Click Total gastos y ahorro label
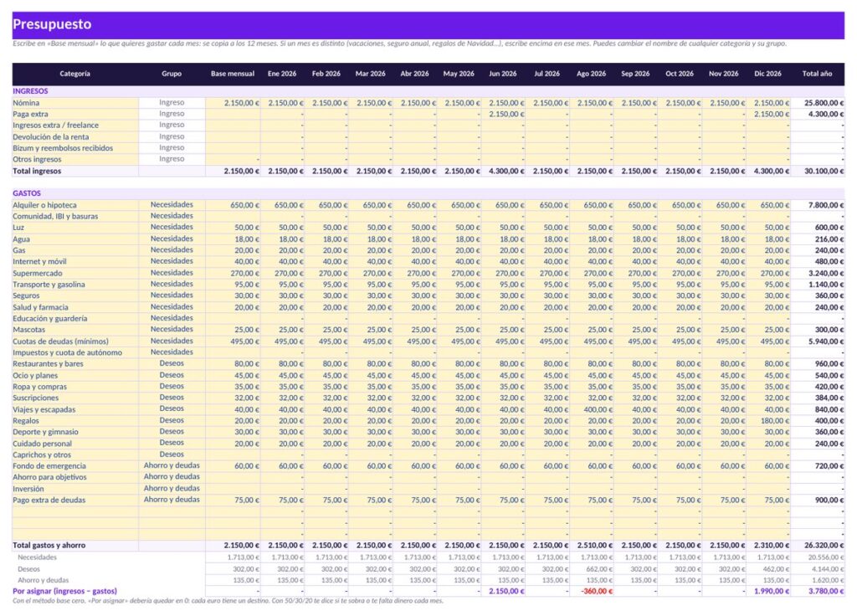 [49, 546]
